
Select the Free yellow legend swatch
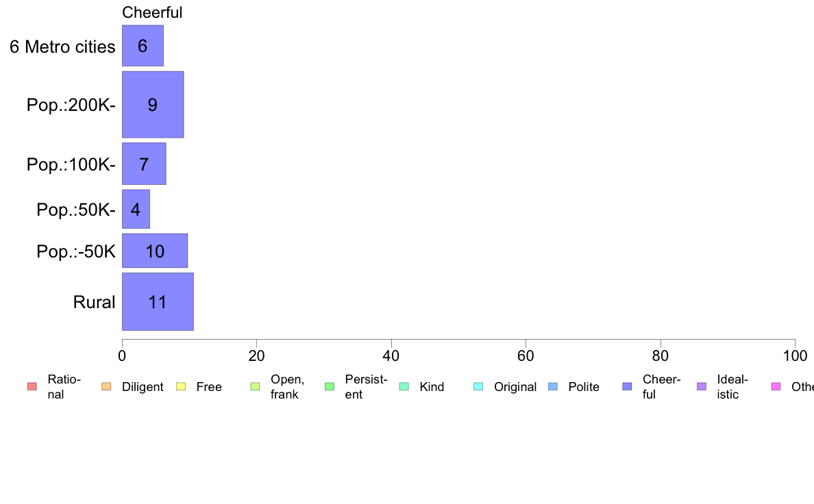pos(181,387)
